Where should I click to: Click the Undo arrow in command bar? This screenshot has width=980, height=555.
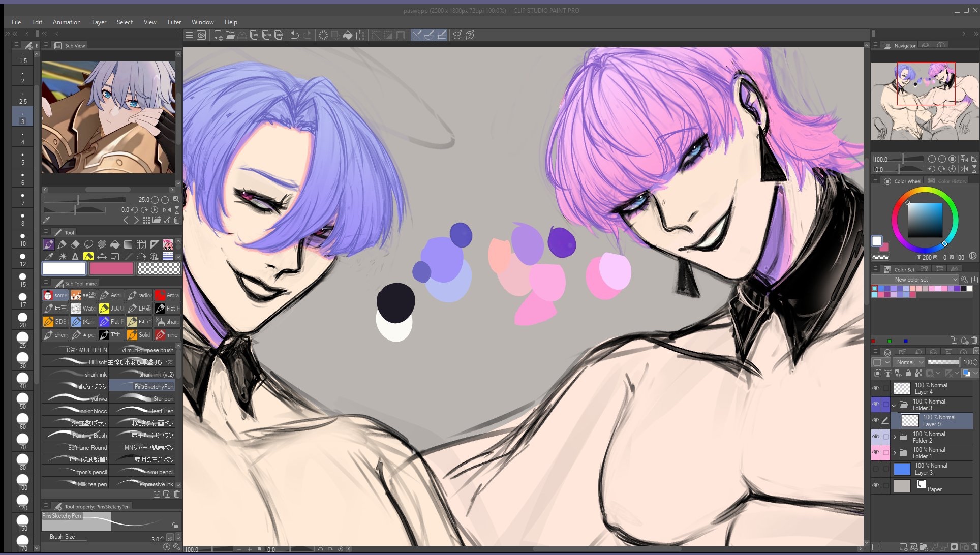point(294,35)
